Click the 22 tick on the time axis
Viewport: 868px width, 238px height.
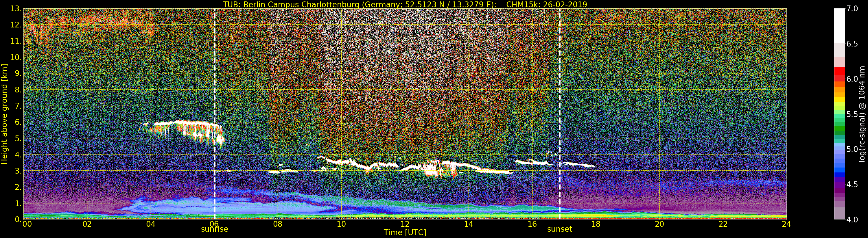[x=723, y=224]
